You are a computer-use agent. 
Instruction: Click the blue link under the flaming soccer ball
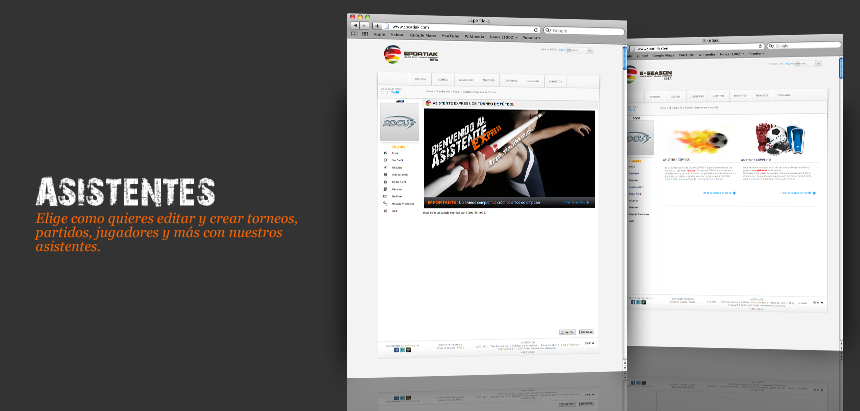pos(716,192)
